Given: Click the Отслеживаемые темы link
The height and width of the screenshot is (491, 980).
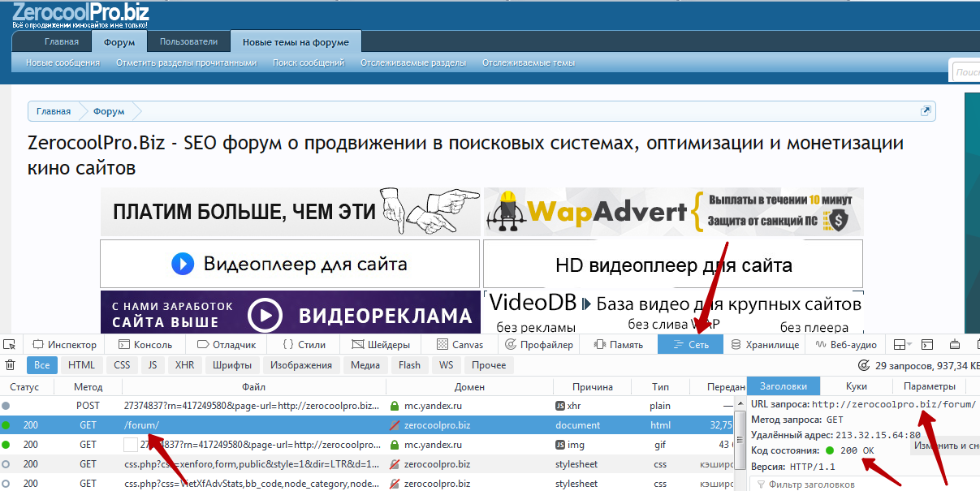Looking at the screenshot, I should point(529,62).
